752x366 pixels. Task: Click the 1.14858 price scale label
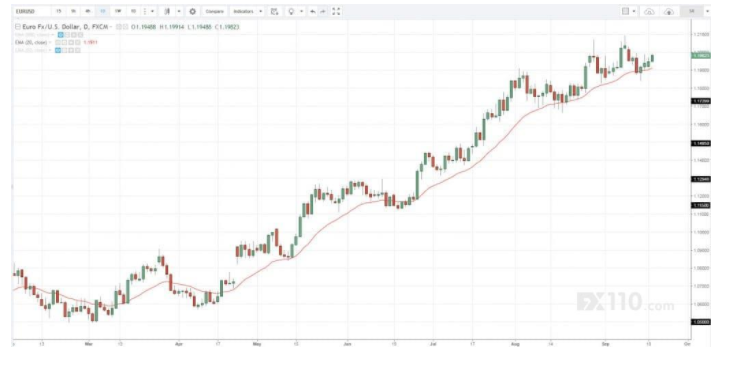point(701,143)
